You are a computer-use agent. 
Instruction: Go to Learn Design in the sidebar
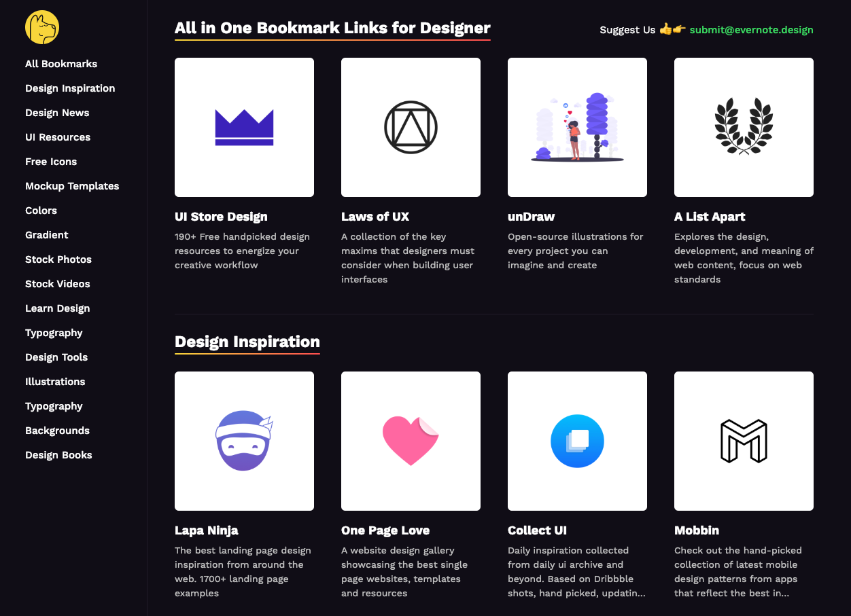pyautogui.click(x=58, y=308)
